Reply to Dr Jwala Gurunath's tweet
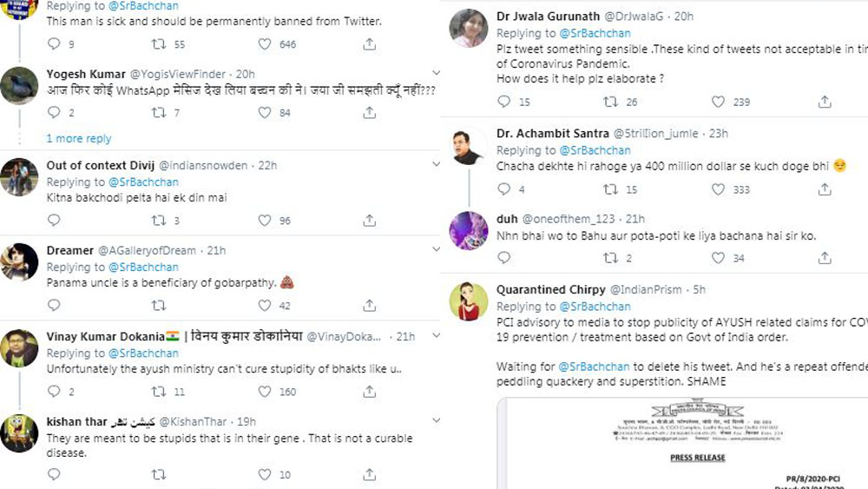Image resolution: width=868 pixels, height=489 pixels. pos(503,102)
